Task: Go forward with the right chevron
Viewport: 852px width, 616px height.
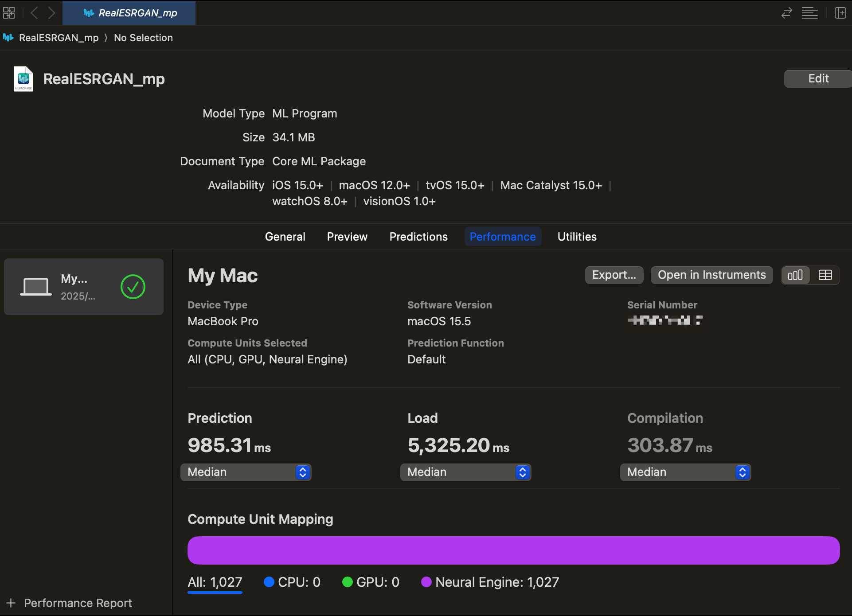Action: pyautogui.click(x=51, y=13)
